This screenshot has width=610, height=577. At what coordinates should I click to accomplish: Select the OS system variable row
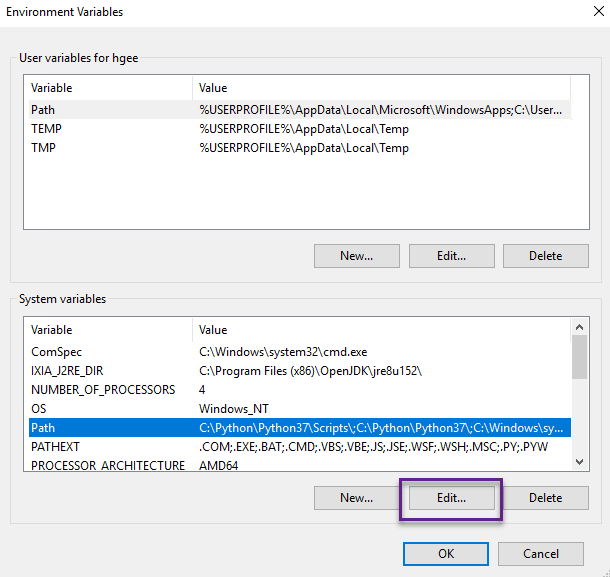point(40,409)
